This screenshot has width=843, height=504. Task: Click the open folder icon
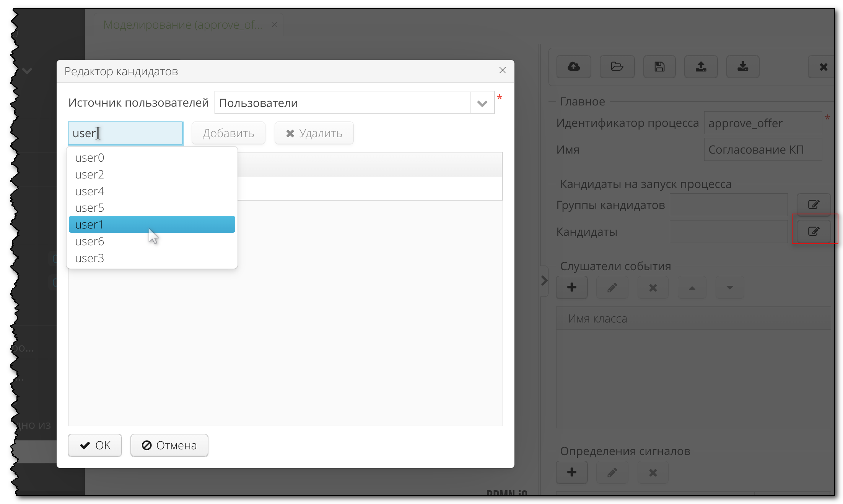tap(617, 67)
